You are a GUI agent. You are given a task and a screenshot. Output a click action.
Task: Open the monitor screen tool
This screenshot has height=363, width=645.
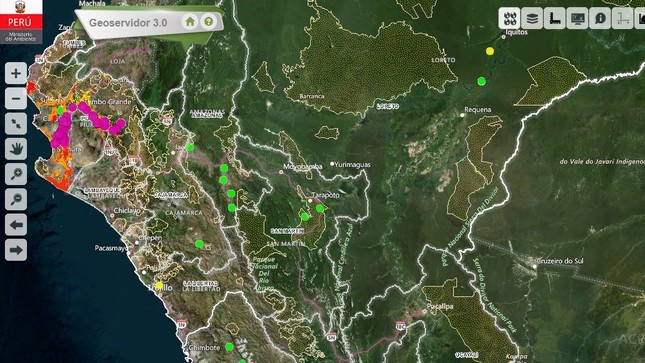coord(577,18)
